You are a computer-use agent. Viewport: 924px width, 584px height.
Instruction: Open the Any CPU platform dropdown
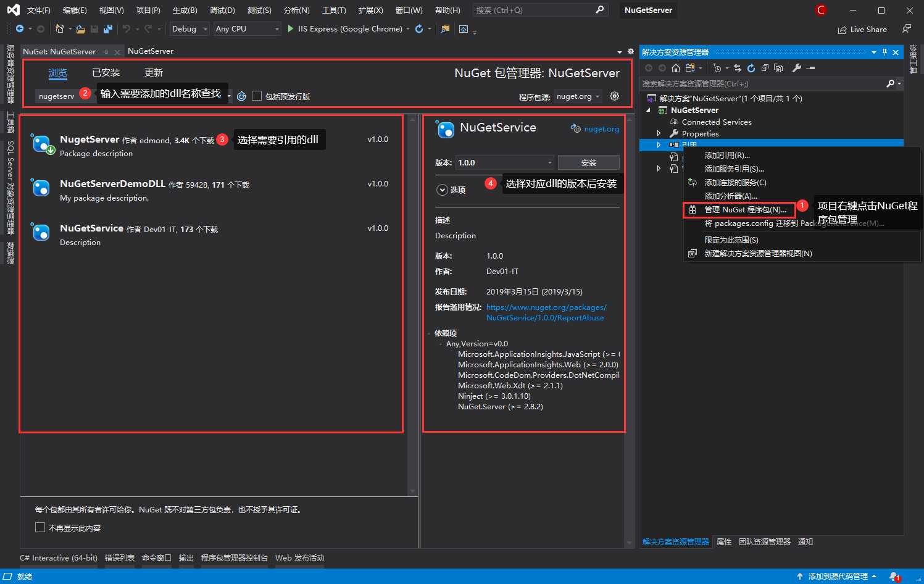pyautogui.click(x=247, y=29)
